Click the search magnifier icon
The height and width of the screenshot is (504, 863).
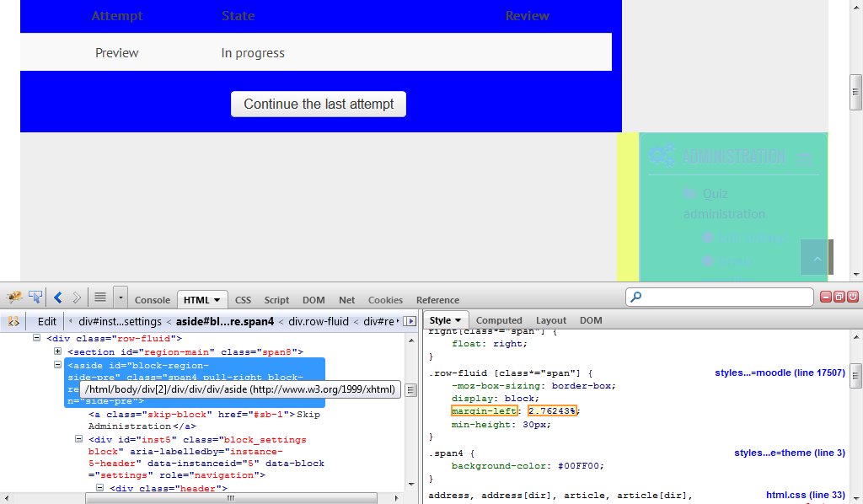click(636, 298)
